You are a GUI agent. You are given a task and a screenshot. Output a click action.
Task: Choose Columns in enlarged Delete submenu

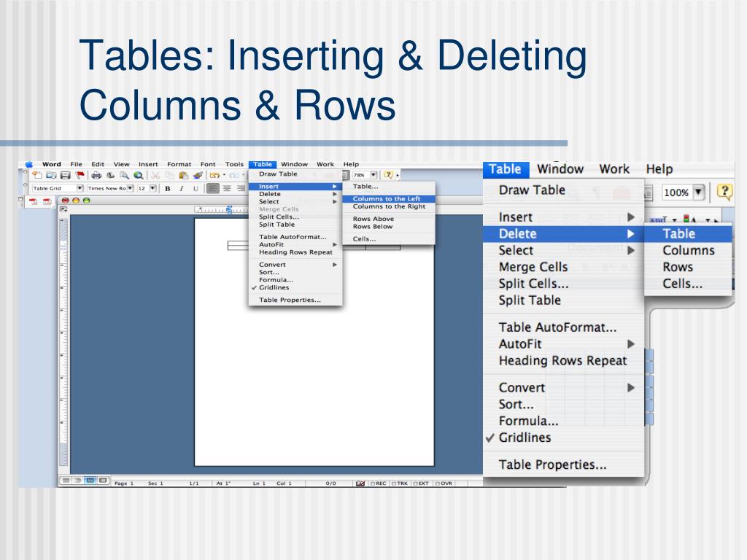(x=688, y=251)
